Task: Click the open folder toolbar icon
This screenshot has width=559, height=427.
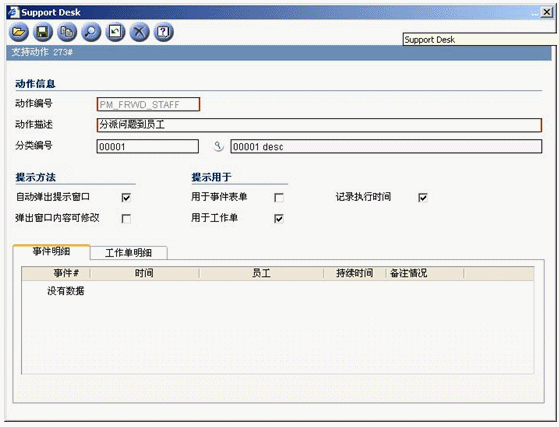Action: [x=19, y=32]
